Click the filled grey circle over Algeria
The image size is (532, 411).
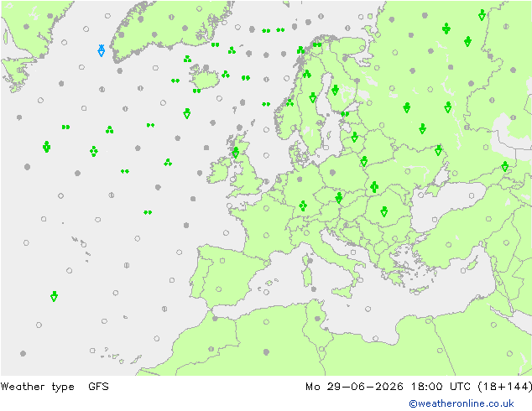tap(266, 352)
